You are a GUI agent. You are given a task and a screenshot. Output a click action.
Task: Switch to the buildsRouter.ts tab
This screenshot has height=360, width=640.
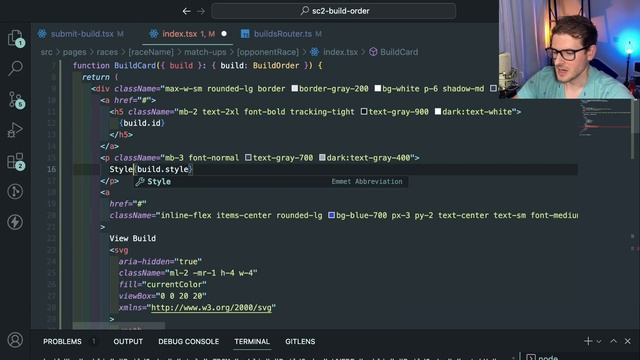pos(282,34)
